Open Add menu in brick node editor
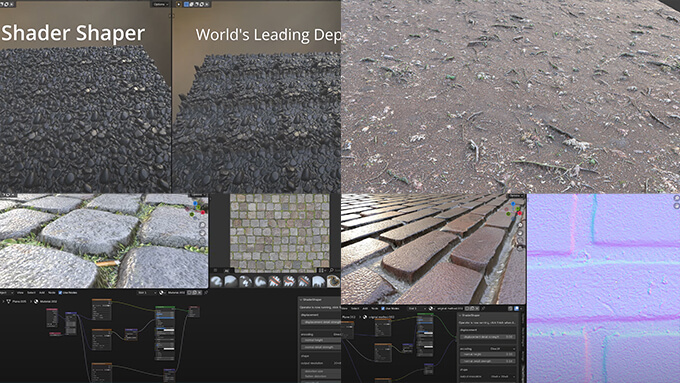 pos(365,308)
